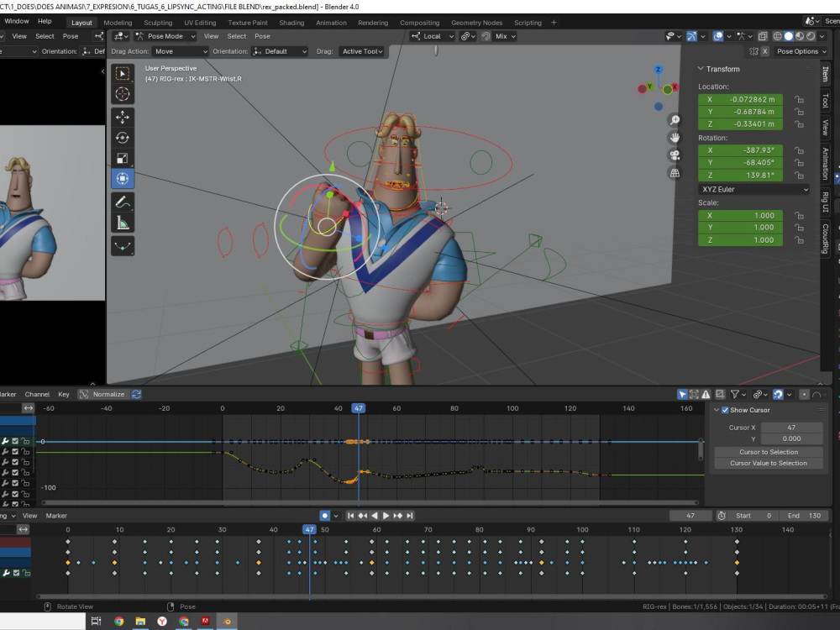Toggle auto keying record button
The image size is (840, 630).
point(324,516)
